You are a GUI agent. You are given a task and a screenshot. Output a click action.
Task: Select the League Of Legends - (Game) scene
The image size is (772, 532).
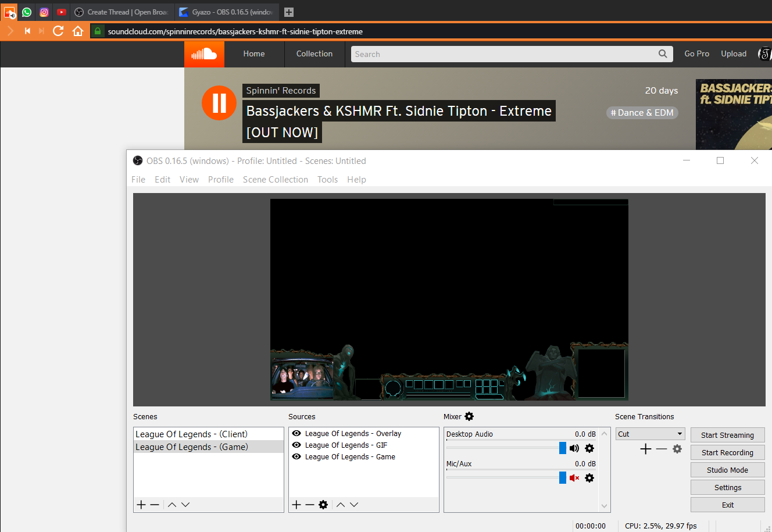[x=208, y=447]
